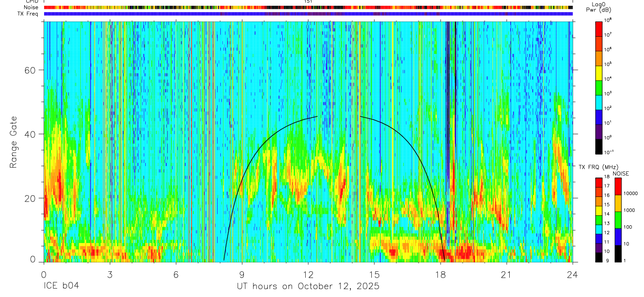This screenshot has height=297, width=644.
Task: Click the 'Range Gate' y-axis title
Action: pyautogui.click(x=14, y=142)
